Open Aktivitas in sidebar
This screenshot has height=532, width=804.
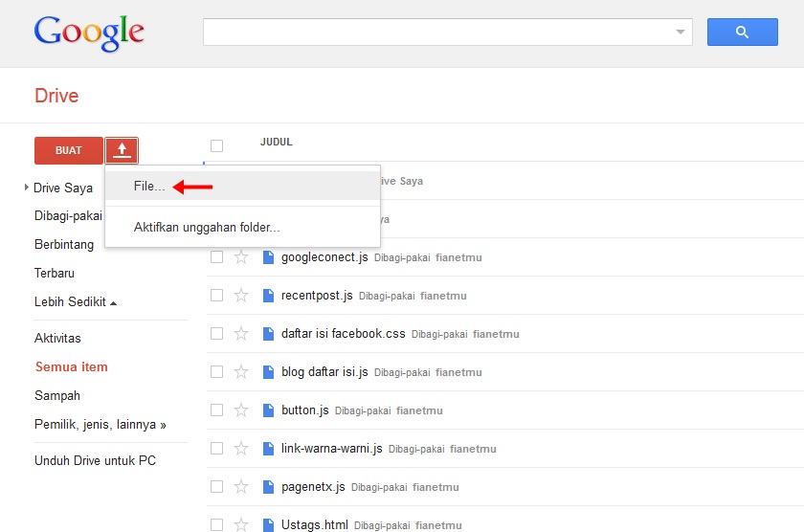57,339
